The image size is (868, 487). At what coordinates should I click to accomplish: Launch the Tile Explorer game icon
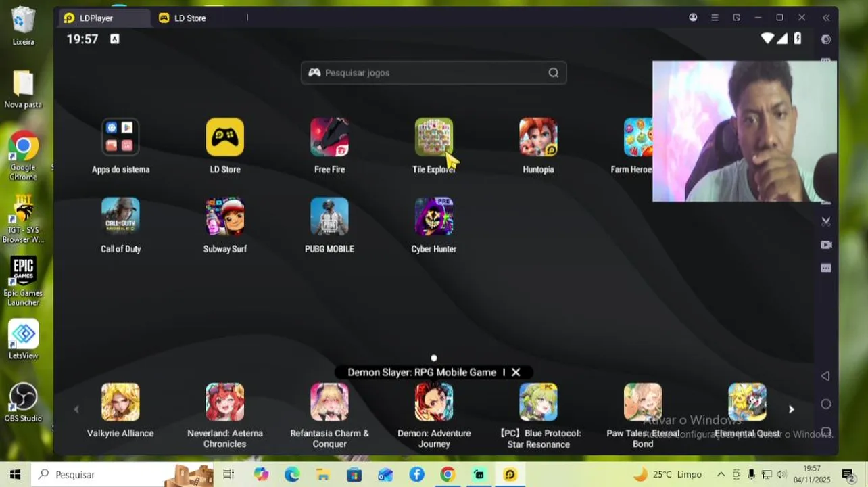point(433,137)
